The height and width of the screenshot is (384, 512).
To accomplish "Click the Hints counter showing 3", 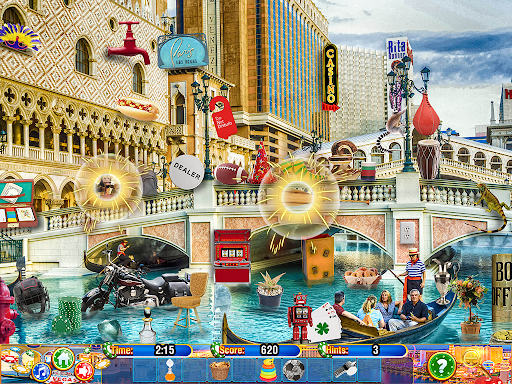I will [363, 350].
